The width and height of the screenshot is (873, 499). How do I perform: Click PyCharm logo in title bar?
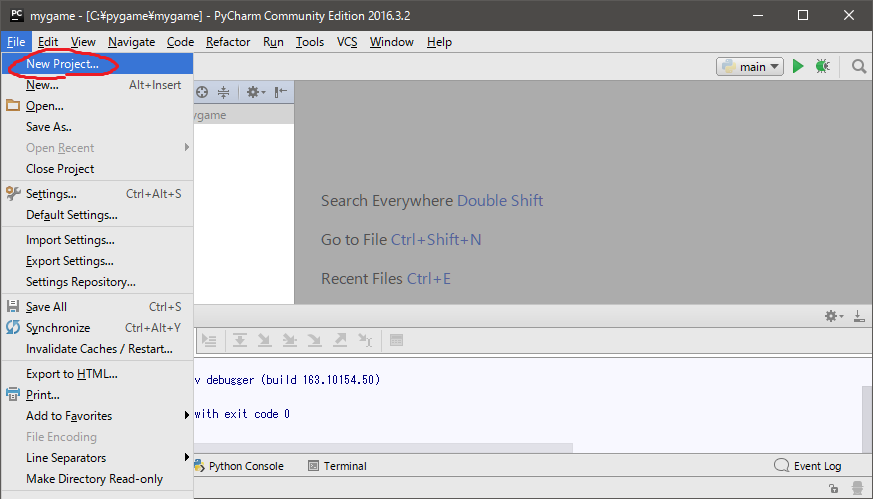point(17,16)
